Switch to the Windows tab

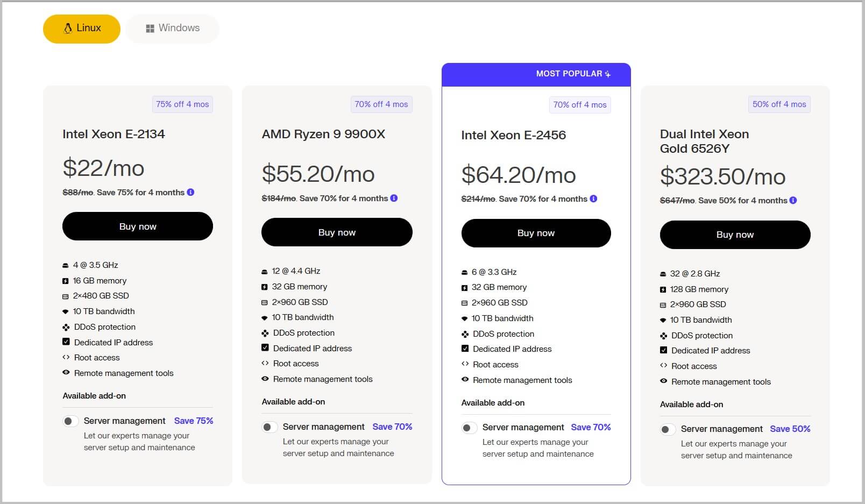point(173,28)
